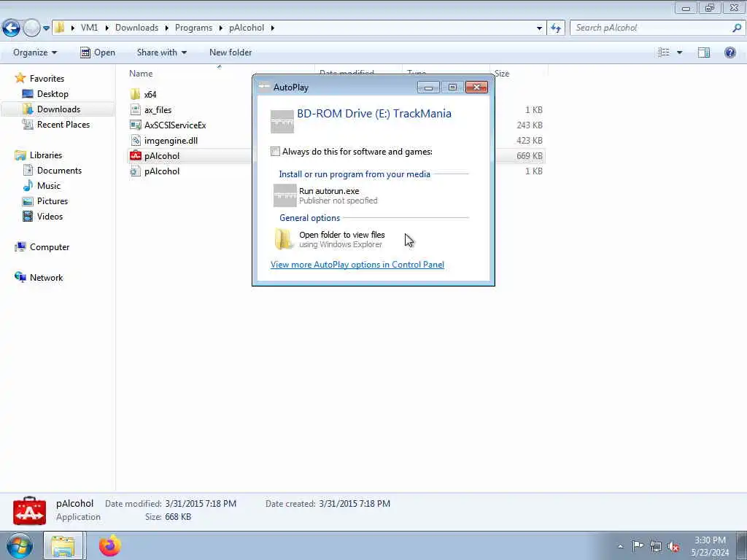Image resolution: width=747 pixels, height=560 pixels.
Task: Click the Forward navigation arrow
Action: [x=31, y=28]
